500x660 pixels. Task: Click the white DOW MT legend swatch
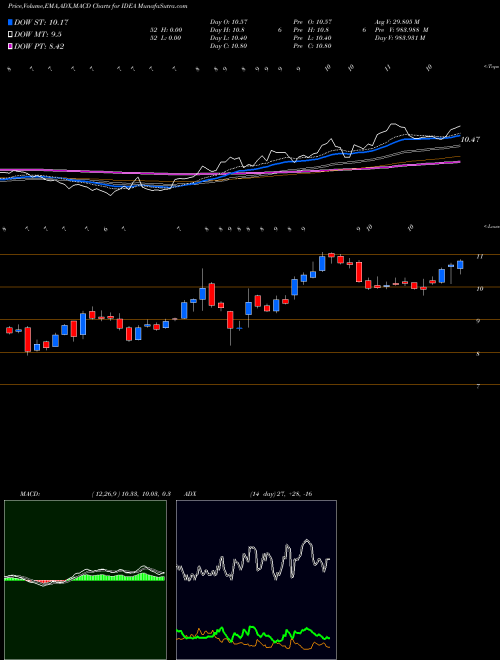pos(11,35)
